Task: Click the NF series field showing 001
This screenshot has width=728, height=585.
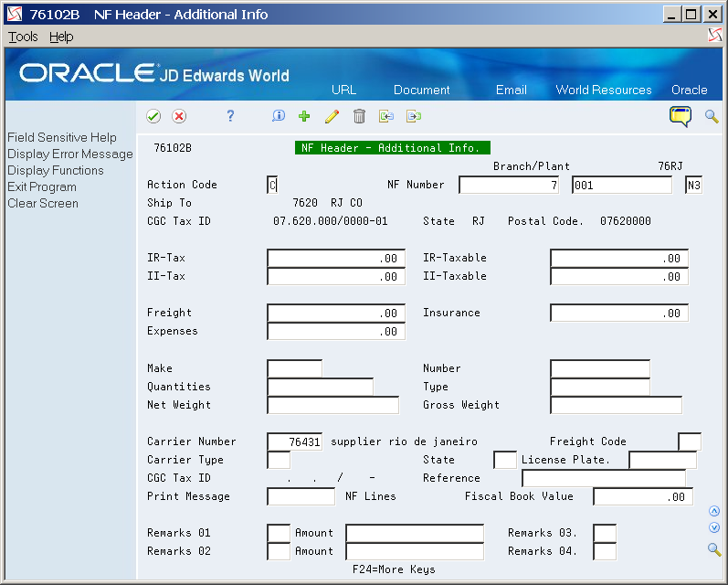Action: [x=622, y=186]
